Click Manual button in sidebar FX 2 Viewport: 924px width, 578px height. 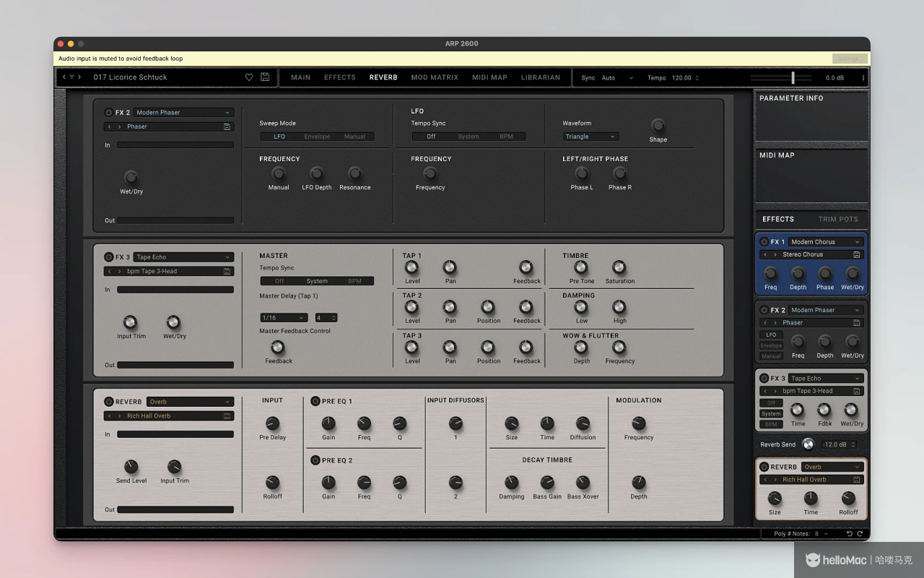770,356
